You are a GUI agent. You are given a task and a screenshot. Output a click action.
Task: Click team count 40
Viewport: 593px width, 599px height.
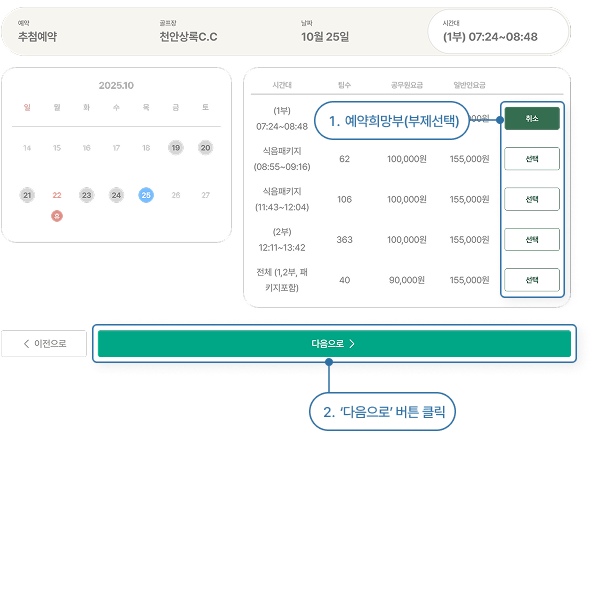[x=344, y=280]
